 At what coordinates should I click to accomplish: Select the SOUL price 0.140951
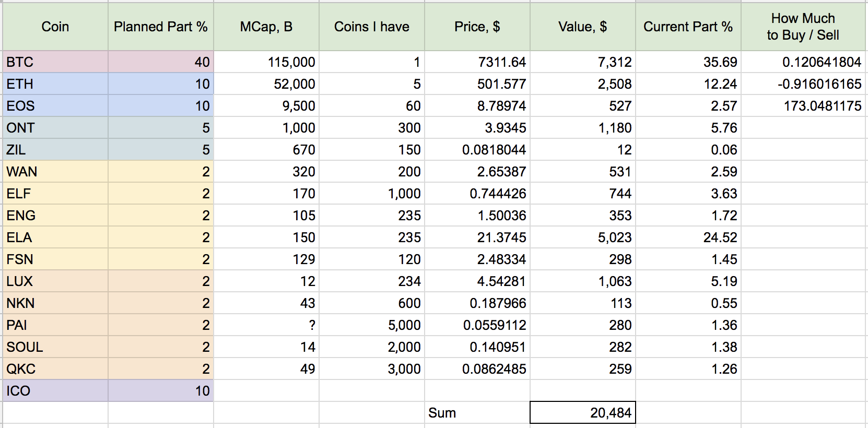477,347
